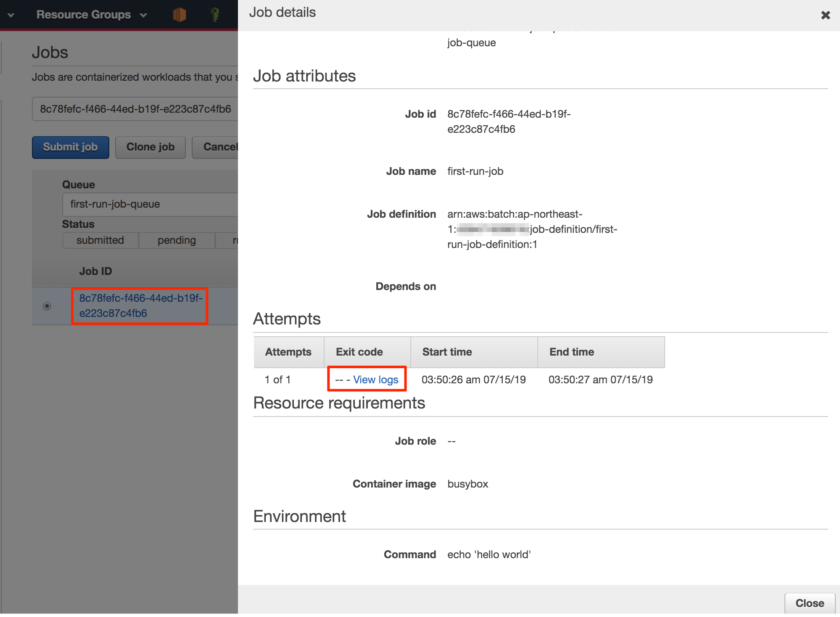Image resolution: width=840 pixels, height=617 pixels.
Task: Click the Submit job button
Action: tap(70, 147)
